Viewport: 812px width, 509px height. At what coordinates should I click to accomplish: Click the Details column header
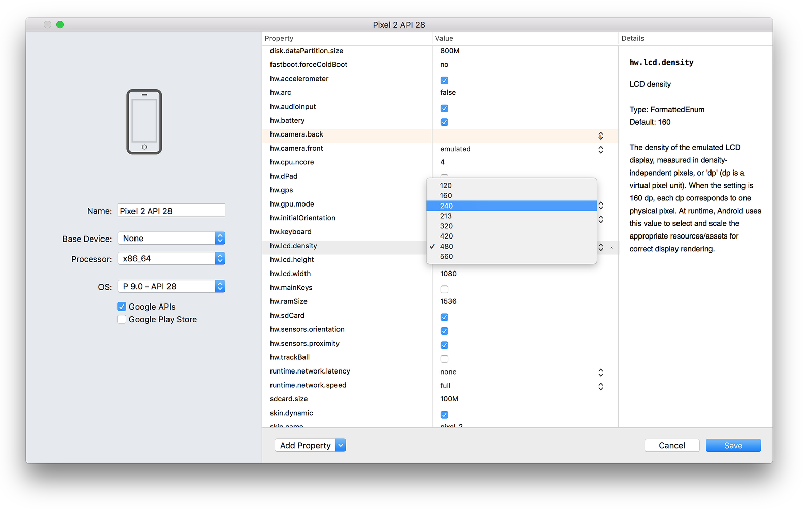(696, 38)
